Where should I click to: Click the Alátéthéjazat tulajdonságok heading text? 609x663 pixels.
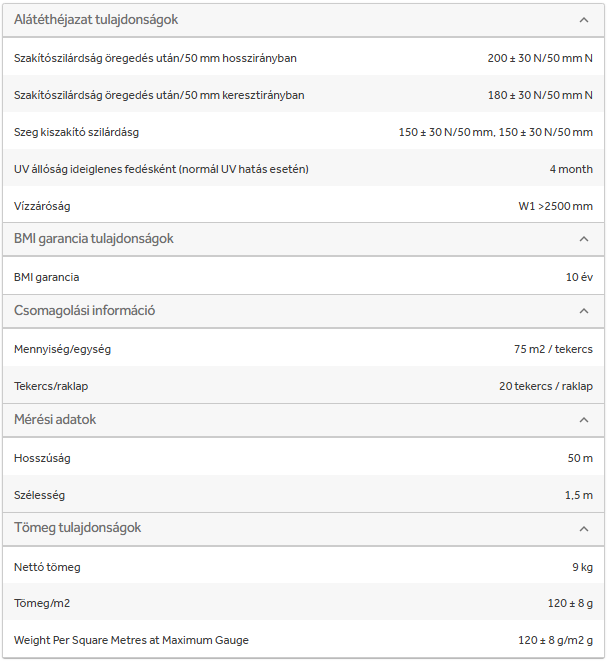96,20
